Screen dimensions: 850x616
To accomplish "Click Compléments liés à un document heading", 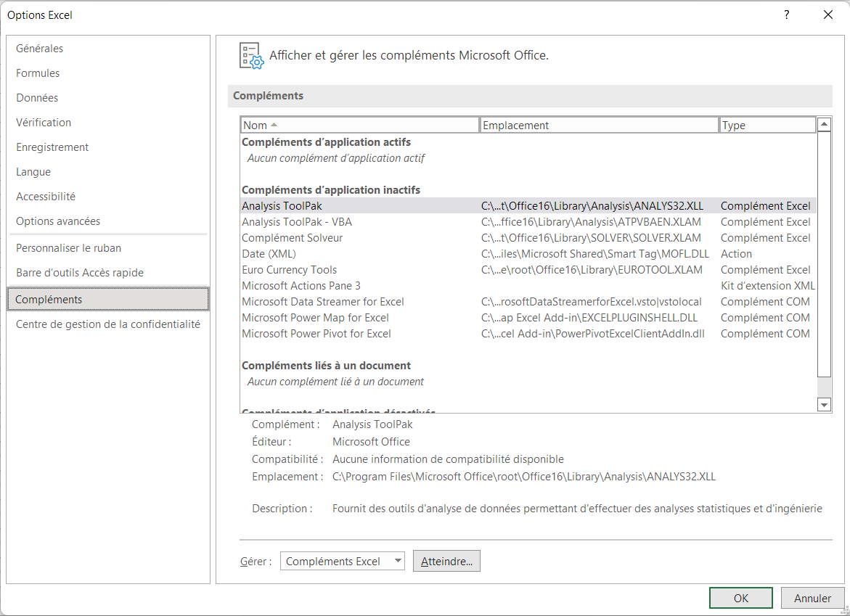I will tap(326, 366).
